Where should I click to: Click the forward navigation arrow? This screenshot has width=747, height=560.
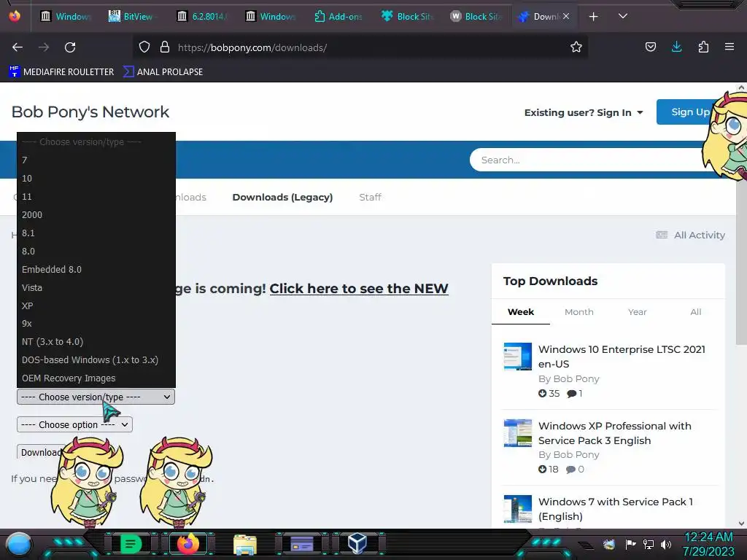44,47
